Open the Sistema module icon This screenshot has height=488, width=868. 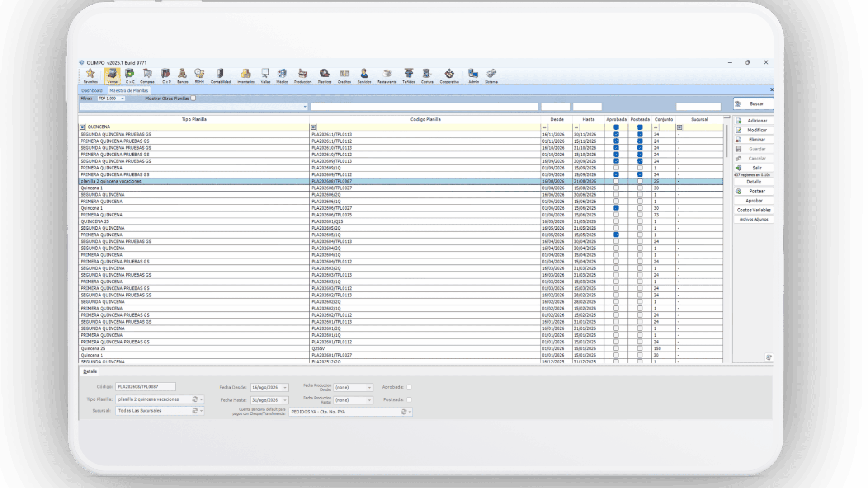(x=491, y=76)
